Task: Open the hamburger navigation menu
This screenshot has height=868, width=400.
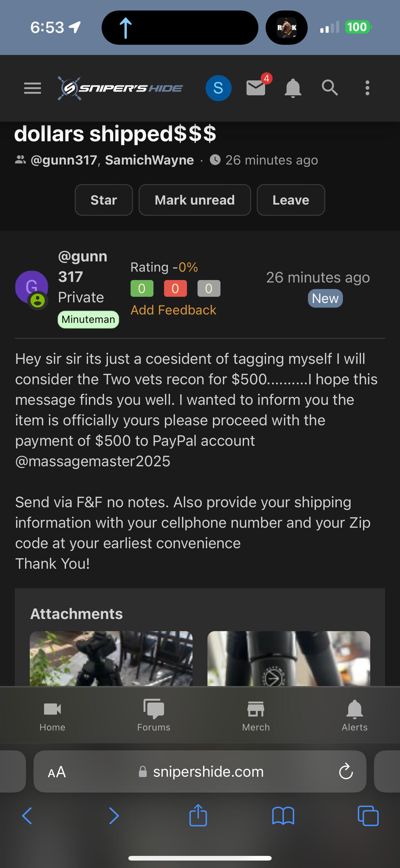Action: 33,88
